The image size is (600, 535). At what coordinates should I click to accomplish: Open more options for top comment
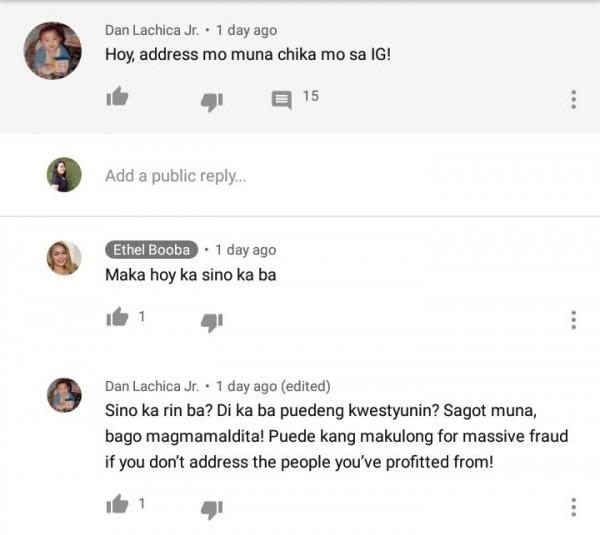(573, 99)
